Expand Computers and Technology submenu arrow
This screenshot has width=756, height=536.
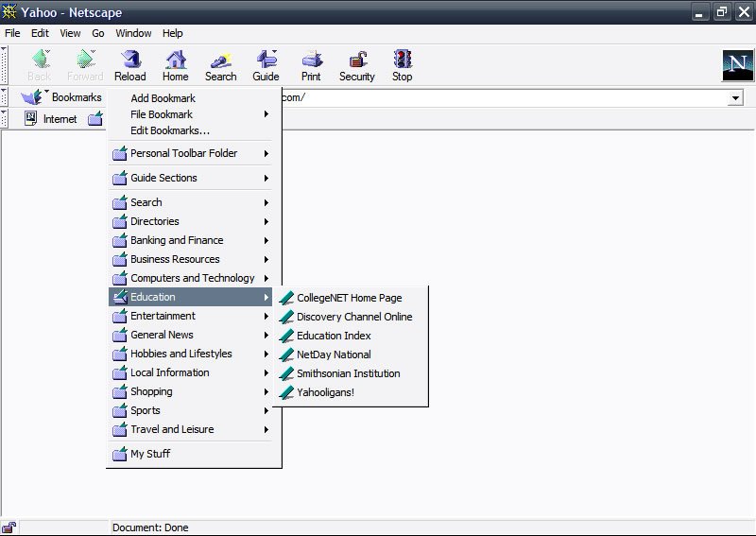[266, 278]
